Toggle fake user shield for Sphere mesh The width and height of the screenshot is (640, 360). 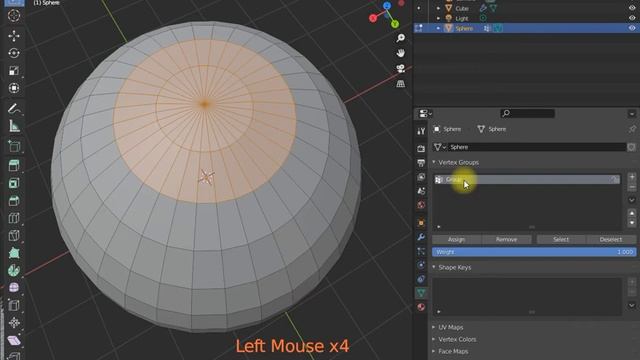tap(631, 147)
